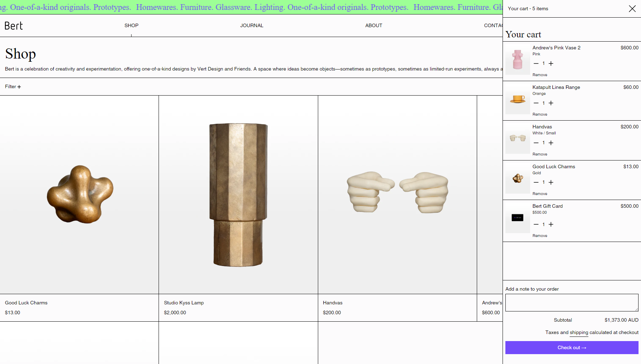Decrease Katapult Linea Range quantity

coord(536,103)
